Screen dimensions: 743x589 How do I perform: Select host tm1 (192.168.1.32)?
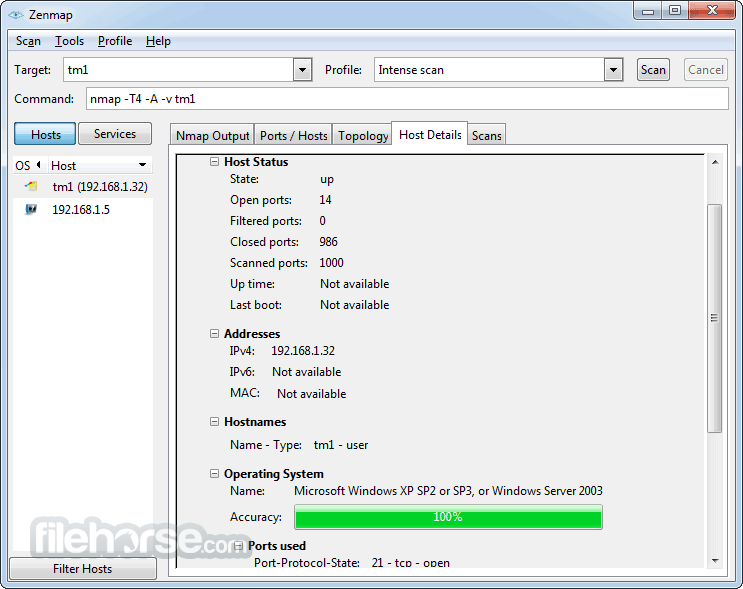[82, 187]
